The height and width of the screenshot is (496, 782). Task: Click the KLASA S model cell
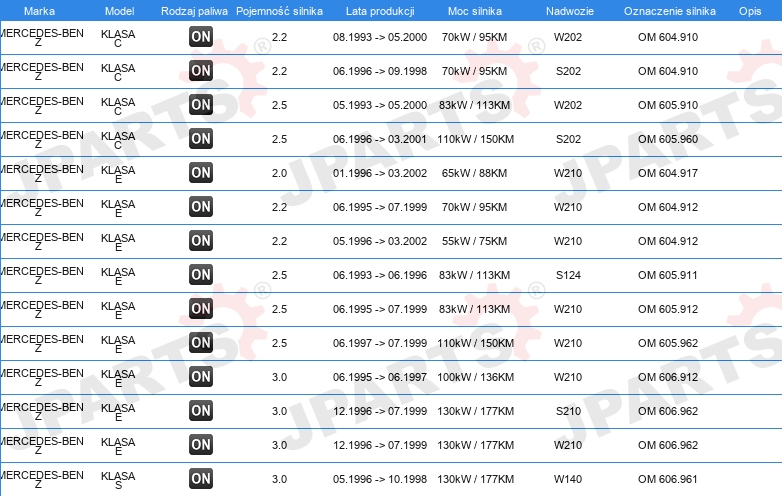click(x=118, y=480)
